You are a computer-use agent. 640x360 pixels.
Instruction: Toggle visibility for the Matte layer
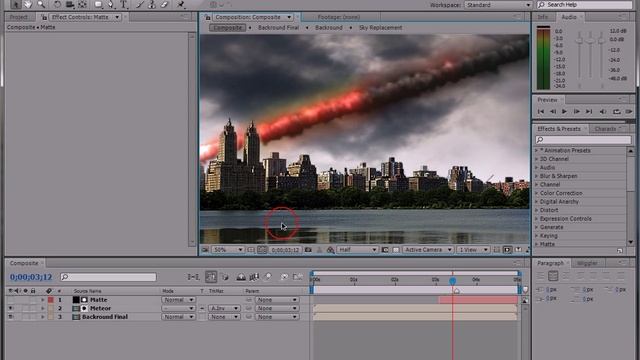[10, 300]
